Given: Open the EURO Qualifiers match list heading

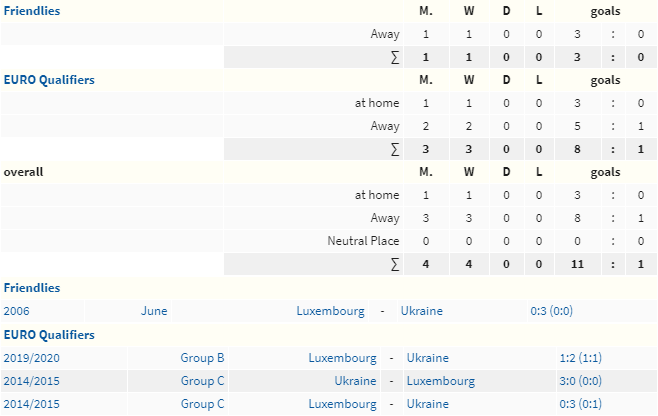Looking at the screenshot, I should pos(49,335).
